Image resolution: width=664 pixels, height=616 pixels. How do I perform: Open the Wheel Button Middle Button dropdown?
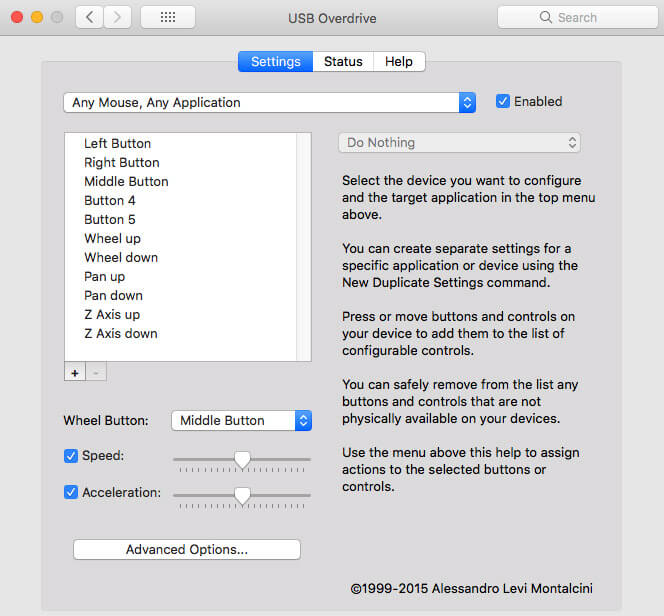click(x=241, y=420)
